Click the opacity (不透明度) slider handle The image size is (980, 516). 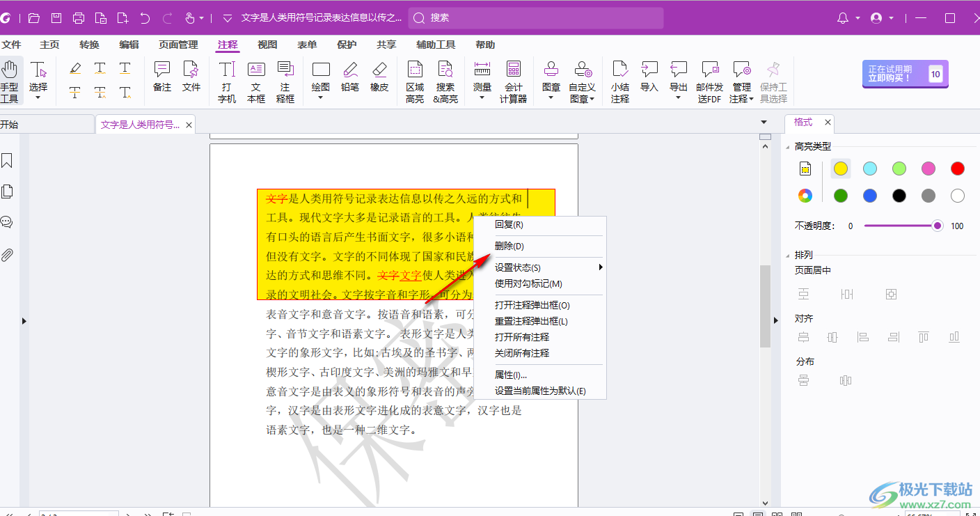(938, 226)
